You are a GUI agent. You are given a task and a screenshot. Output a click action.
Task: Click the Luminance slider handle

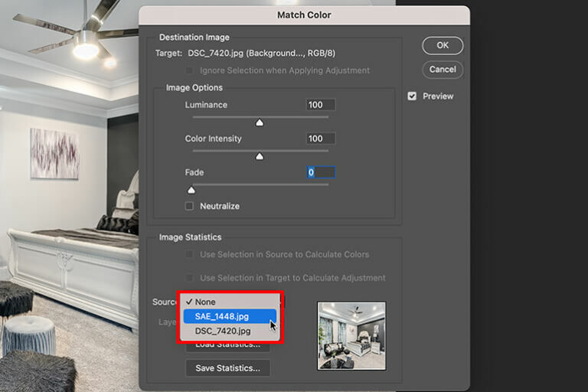(x=260, y=122)
